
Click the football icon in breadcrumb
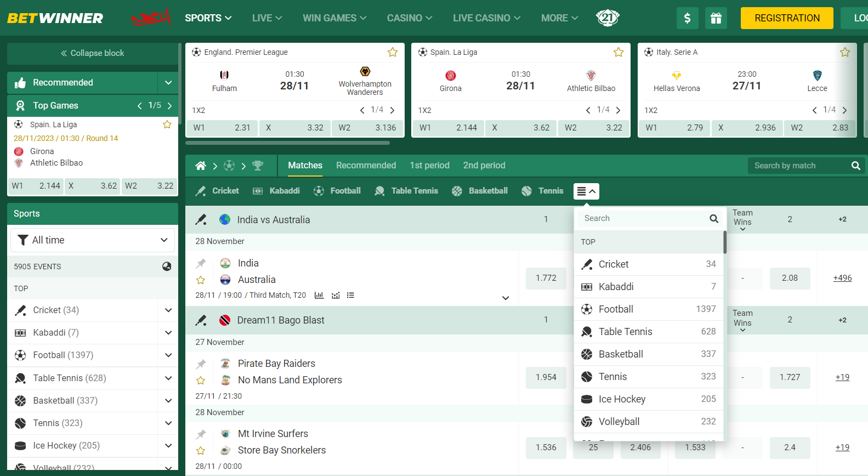coord(229,166)
